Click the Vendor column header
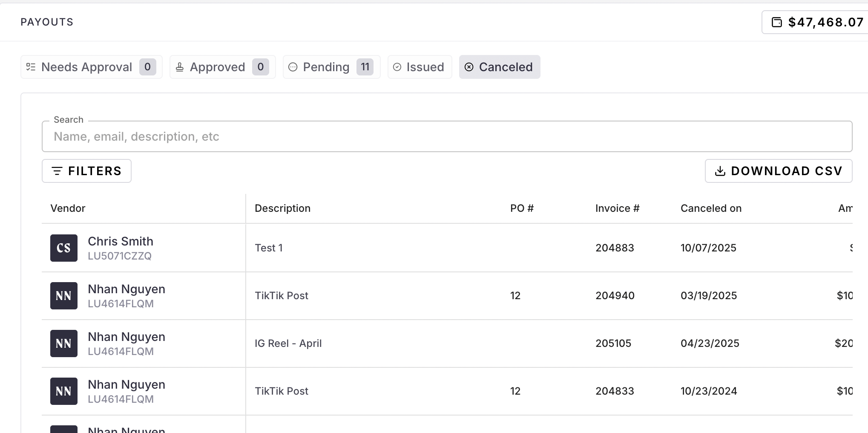 [x=68, y=208]
